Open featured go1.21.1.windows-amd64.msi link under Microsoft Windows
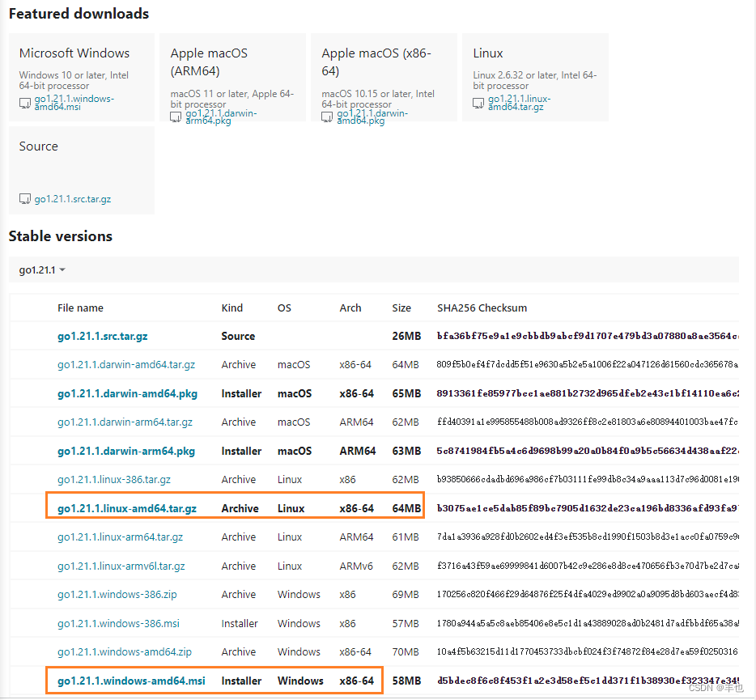This screenshot has width=756, height=700. click(74, 103)
